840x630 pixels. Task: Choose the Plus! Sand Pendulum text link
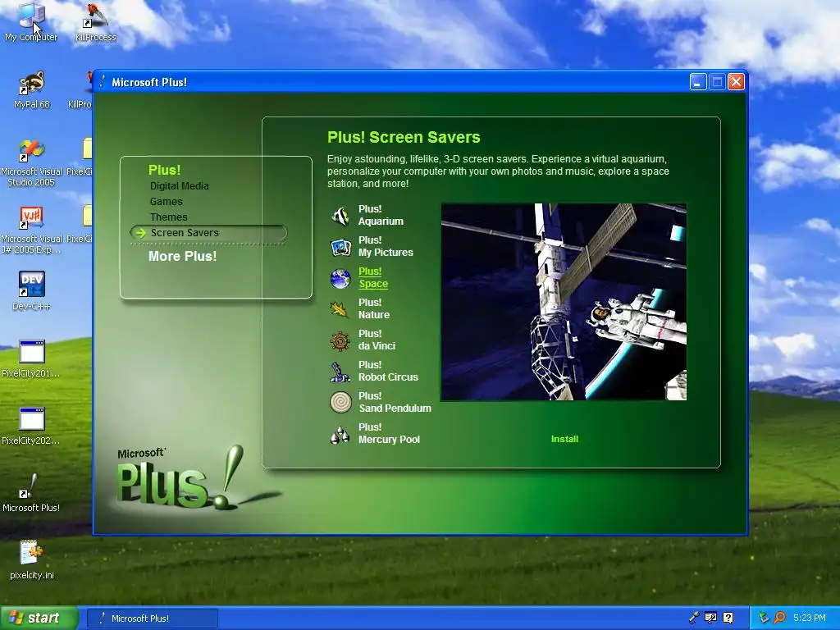pyautogui.click(x=395, y=402)
